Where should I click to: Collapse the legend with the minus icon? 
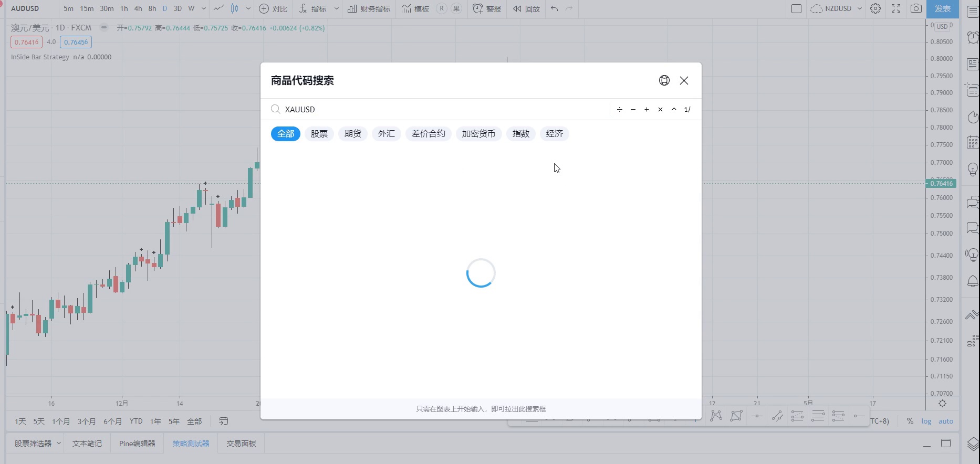click(x=104, y=27)
